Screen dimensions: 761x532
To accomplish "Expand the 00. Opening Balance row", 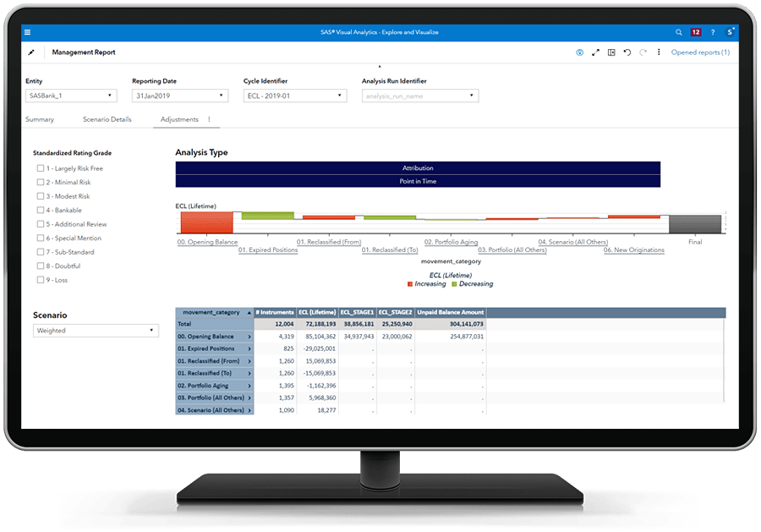I will pyautogui.click(x=249, y=337).
